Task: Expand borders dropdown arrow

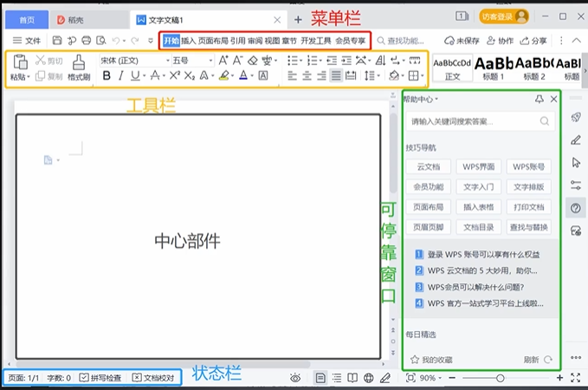Action: point(423,76)
